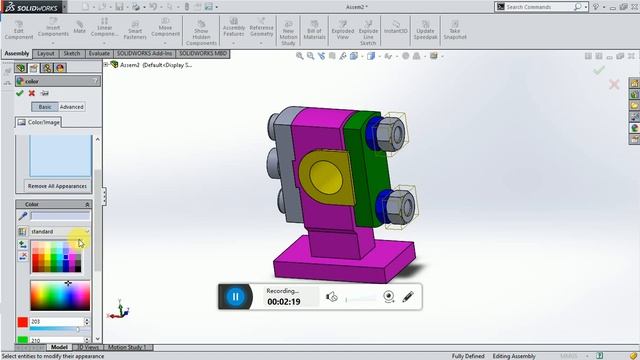Select the Advanced mode toggle

pos(71,107)
